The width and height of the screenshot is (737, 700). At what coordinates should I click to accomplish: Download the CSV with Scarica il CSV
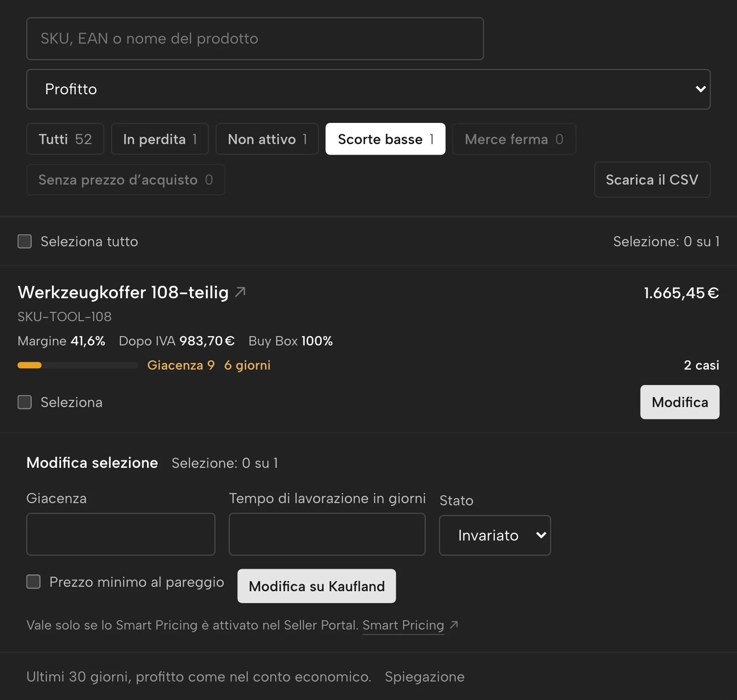pyautogui.click(x=652, y=180)
